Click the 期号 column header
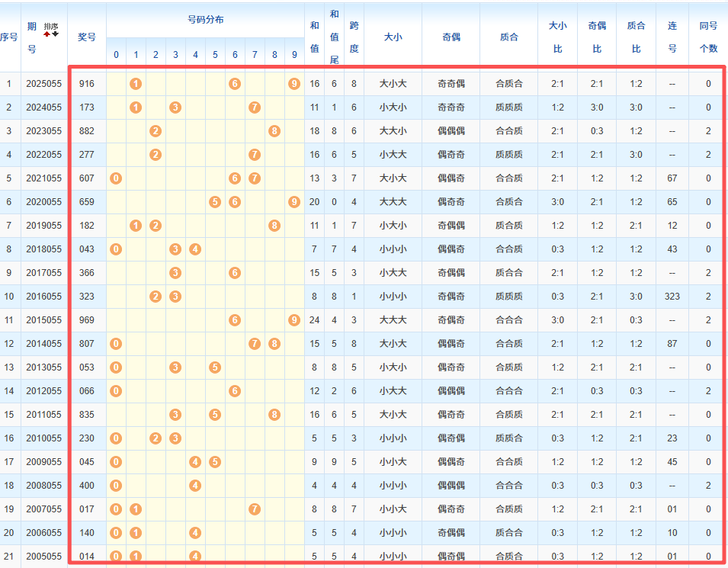The width and height of the screenshot is (728, 568). [32, 37]
